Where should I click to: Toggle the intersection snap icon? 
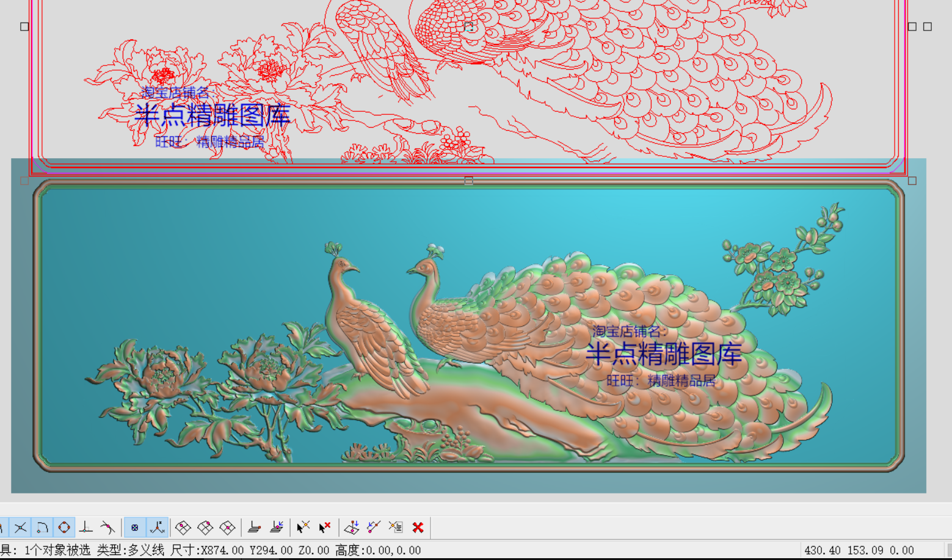coord(20,527)
